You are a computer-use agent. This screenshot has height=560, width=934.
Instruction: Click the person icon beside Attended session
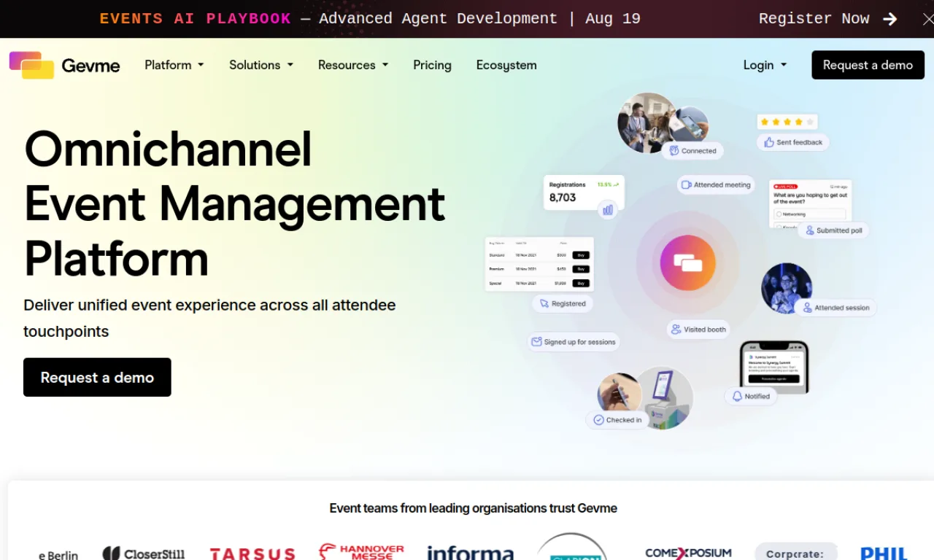click(x=807, y=308)
